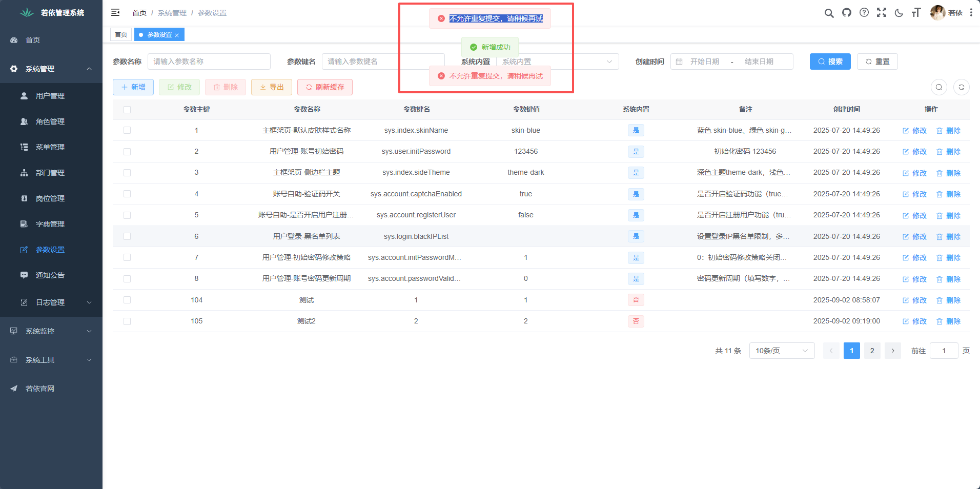Click 修改 for the sys.user.initPassword row
Image resolution: width=980 pixels, height=489 pixels.
pos(915,152)
